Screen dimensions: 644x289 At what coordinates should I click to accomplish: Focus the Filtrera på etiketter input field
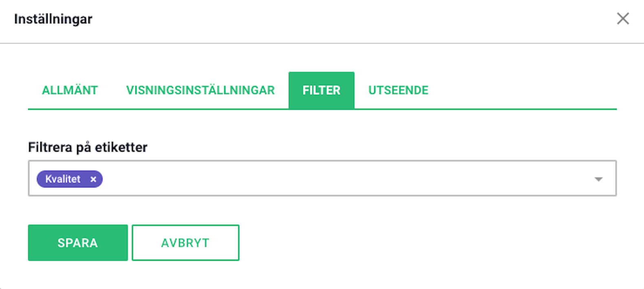click(x=322, y=178)
